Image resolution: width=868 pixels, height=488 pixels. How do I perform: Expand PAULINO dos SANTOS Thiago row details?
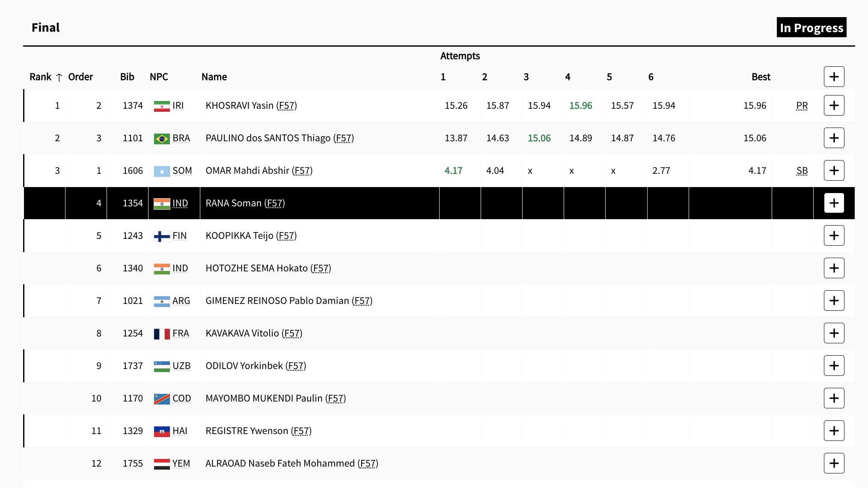tap(834, 138)
